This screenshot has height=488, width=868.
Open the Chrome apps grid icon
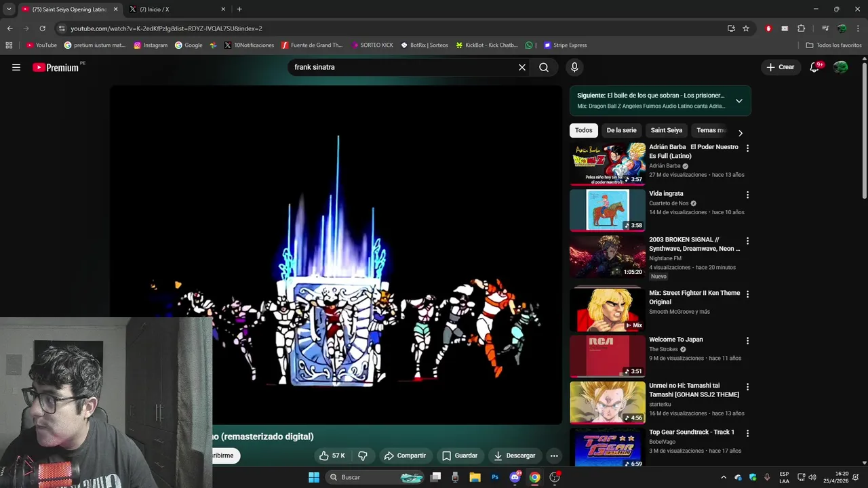(9, 45)
